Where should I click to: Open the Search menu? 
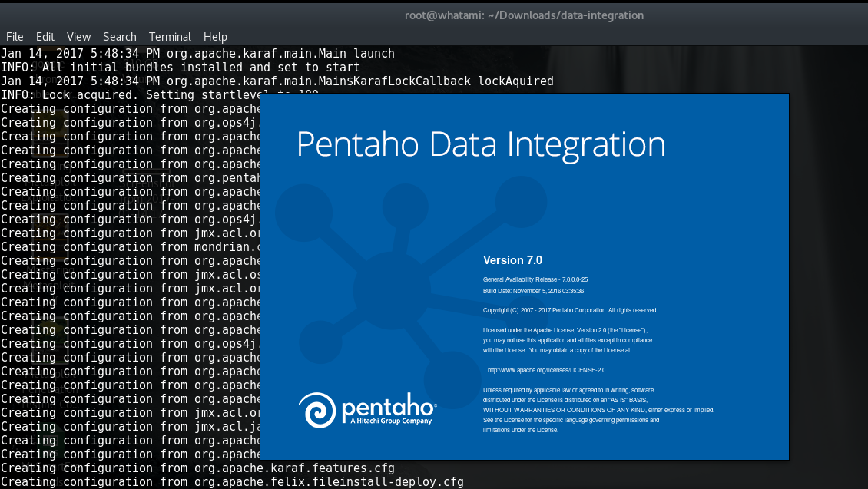tap(119, 36)
